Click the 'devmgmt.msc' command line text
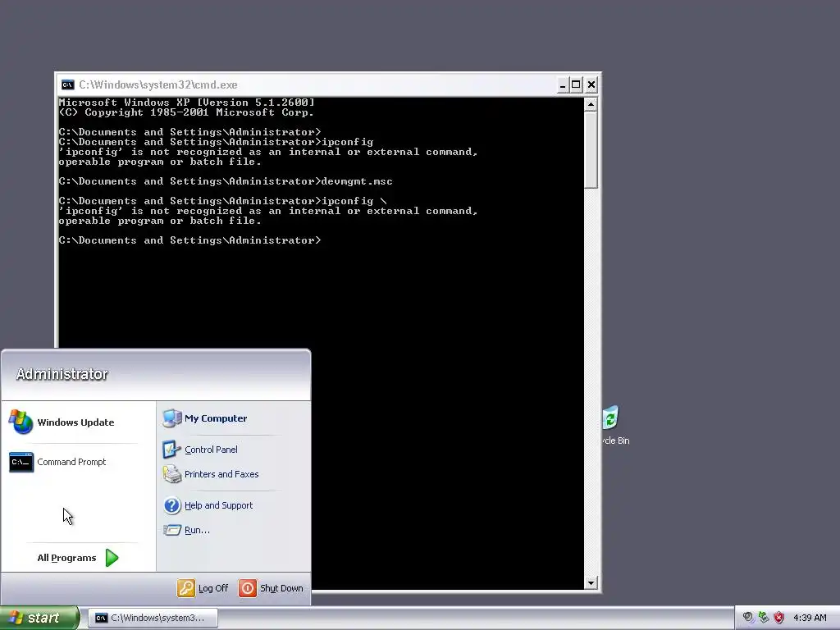The width and height of the screenshot is (840, 630). 357,181
